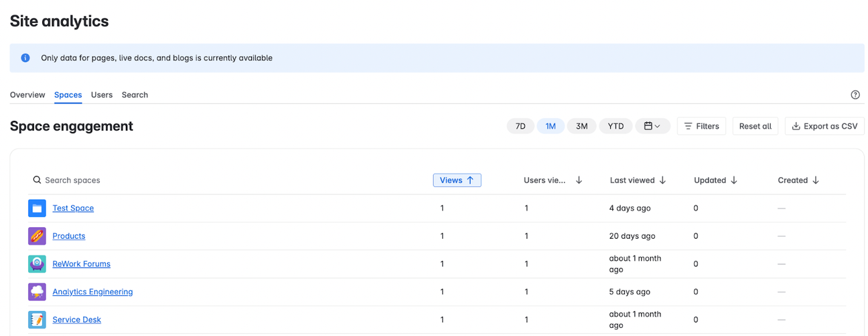868x336 pixels.
Task: Click the ReWork Forums space icon
Action: 37,264
